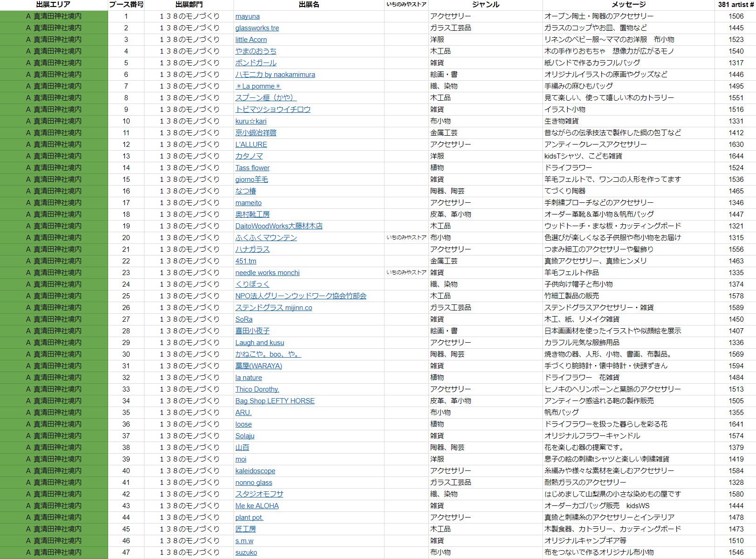Screen dimensions: 756x559
Task: Open NPO法人グリーンウッドワーク協会竹部会 link
Action: [301, 296]
